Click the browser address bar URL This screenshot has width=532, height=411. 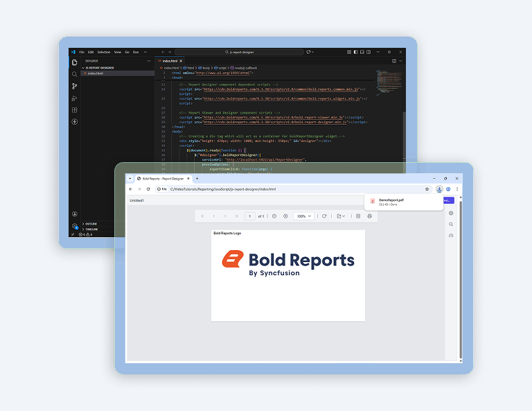tap(223, 189)
